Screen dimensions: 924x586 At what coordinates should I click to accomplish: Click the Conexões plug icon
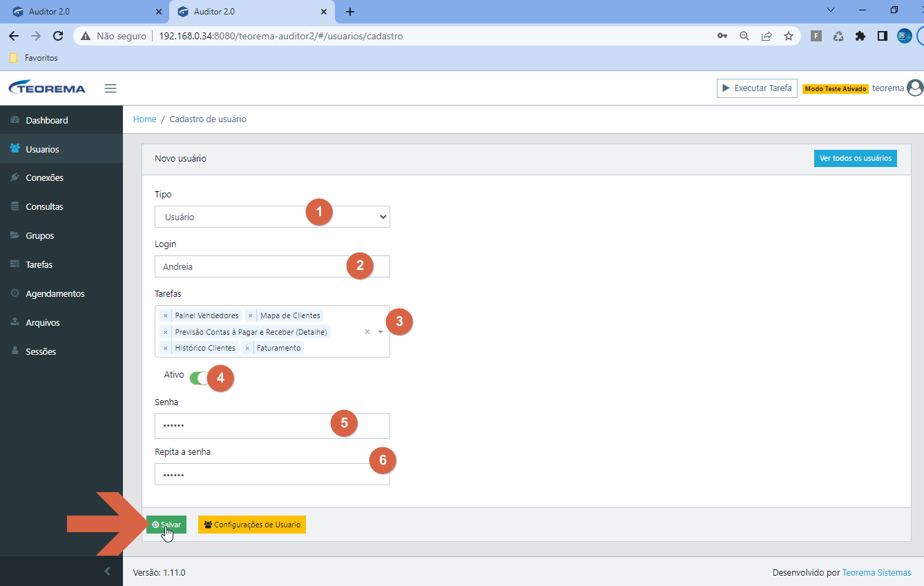coord(15,177)
